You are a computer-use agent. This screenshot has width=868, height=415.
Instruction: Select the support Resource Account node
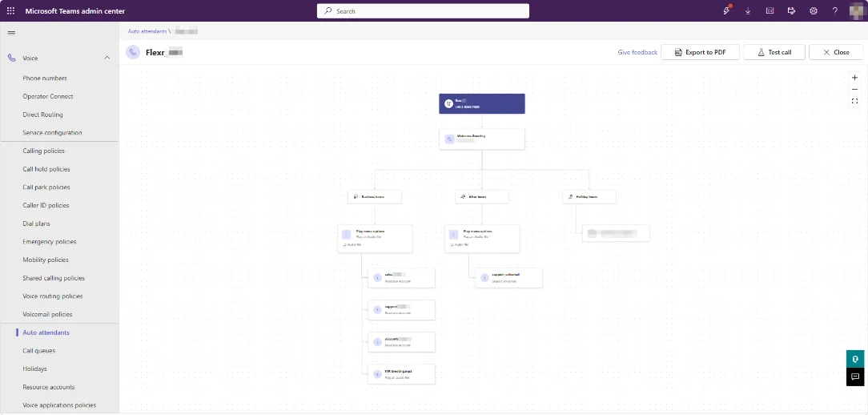click(401, 310)
